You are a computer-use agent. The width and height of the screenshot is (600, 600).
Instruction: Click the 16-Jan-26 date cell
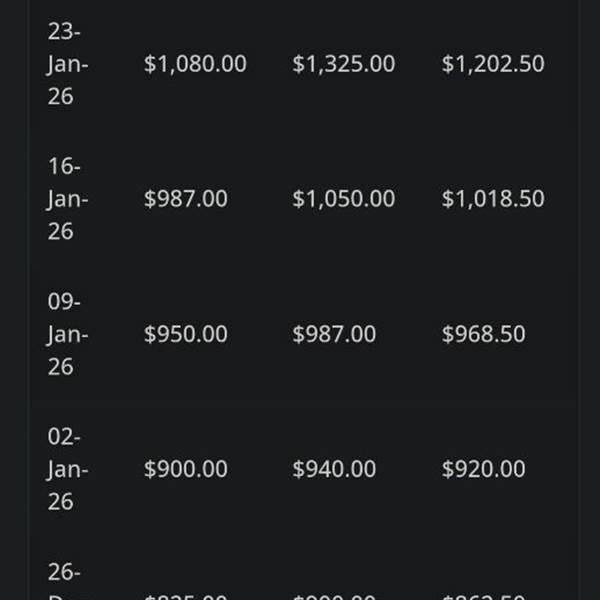[67, 199]
